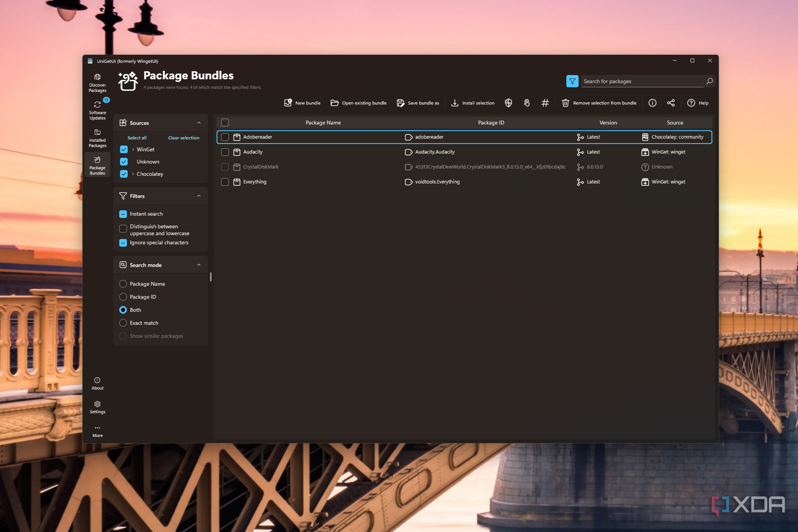Image resolution: width=798 pixels, height=532 pixels.
Task: Toggle Ignore special characters checkbox
Action: point(123,243)
